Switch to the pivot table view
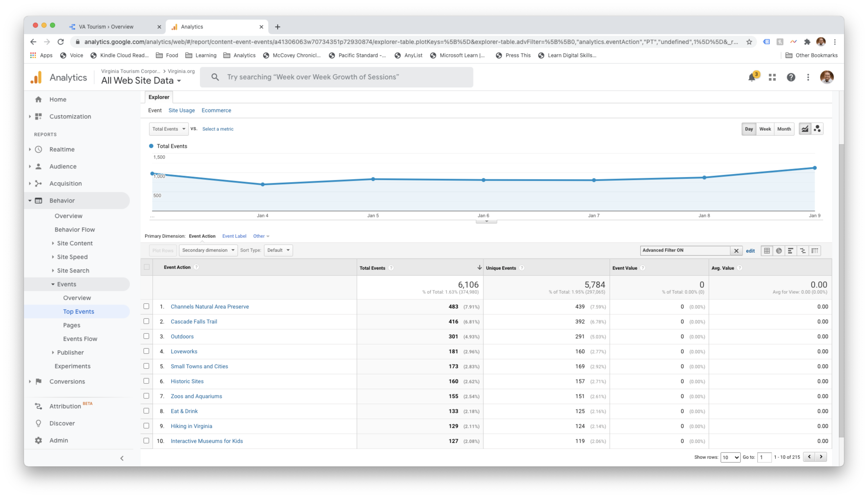868x498 pixels. point(815,251)
